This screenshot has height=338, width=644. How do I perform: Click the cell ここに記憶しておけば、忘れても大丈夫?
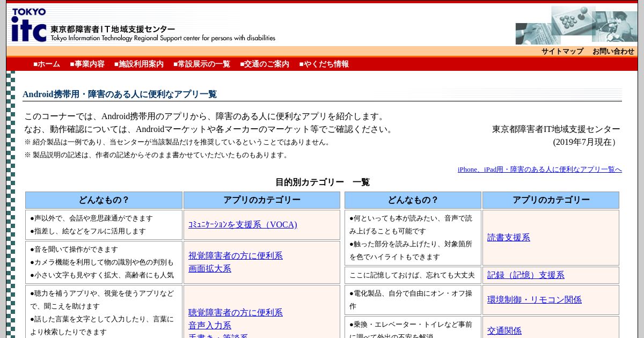(x=412, y=275)
